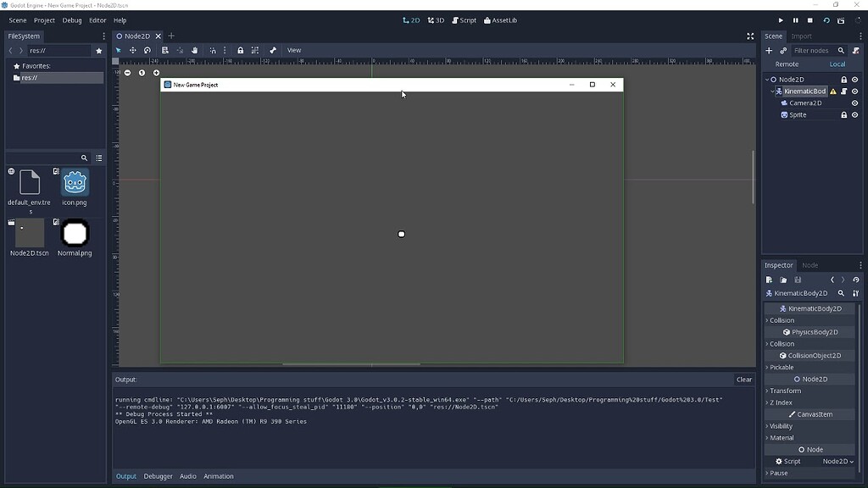Select the Rotate mode tool in the 2D toolbar
The image size is (868, 488).
(147, 51)
